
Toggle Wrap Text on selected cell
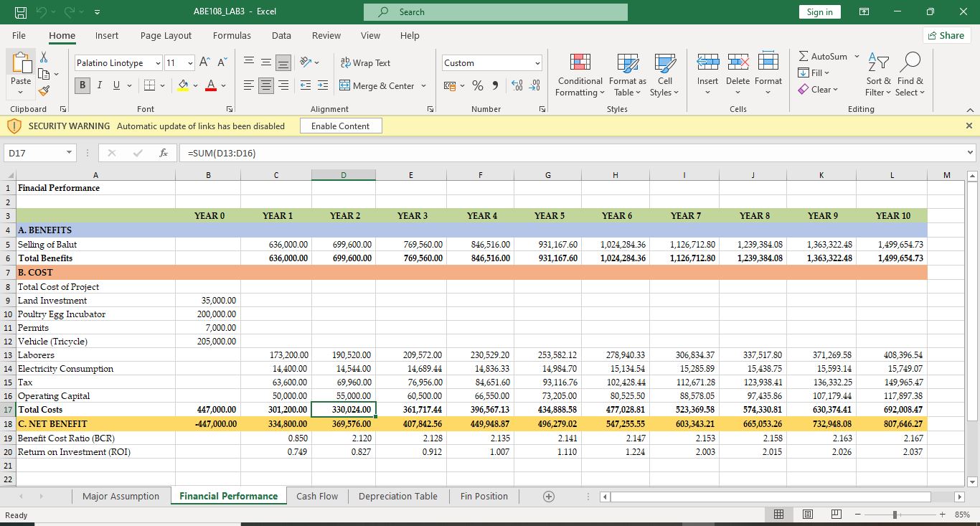[x=365, y=63]
